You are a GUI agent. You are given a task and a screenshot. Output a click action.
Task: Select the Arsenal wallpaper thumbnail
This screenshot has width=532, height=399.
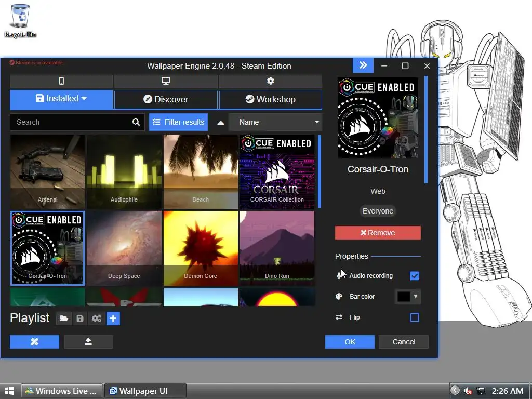click(x=47, y=171)
